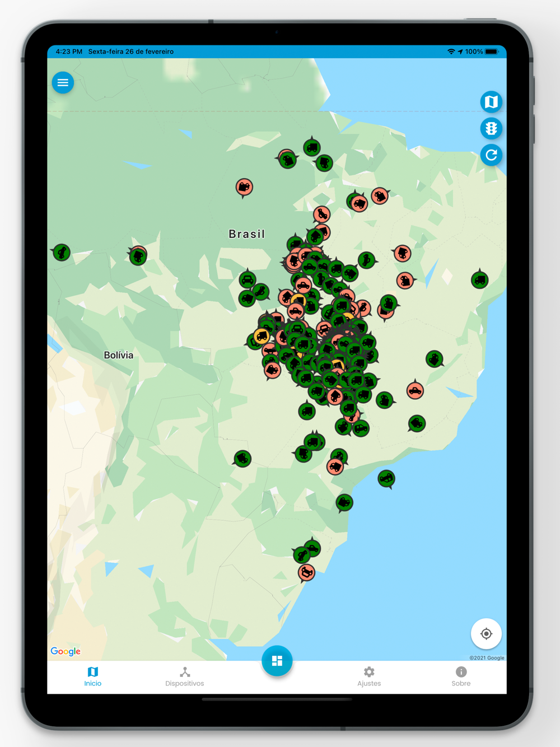Toggle traffic layer with traffic light icon
The width and height of the screenshot is (560, 747).
pyautogui.click(x=491, y=128)
